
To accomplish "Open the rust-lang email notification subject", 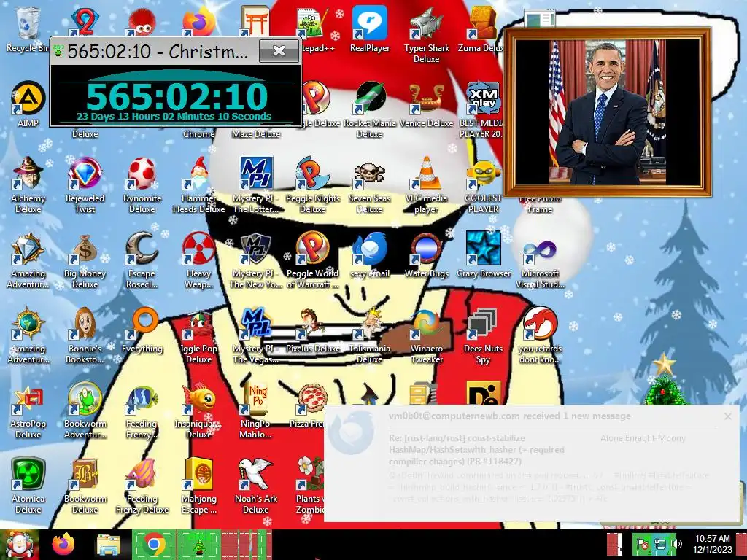I will (476, 449).
